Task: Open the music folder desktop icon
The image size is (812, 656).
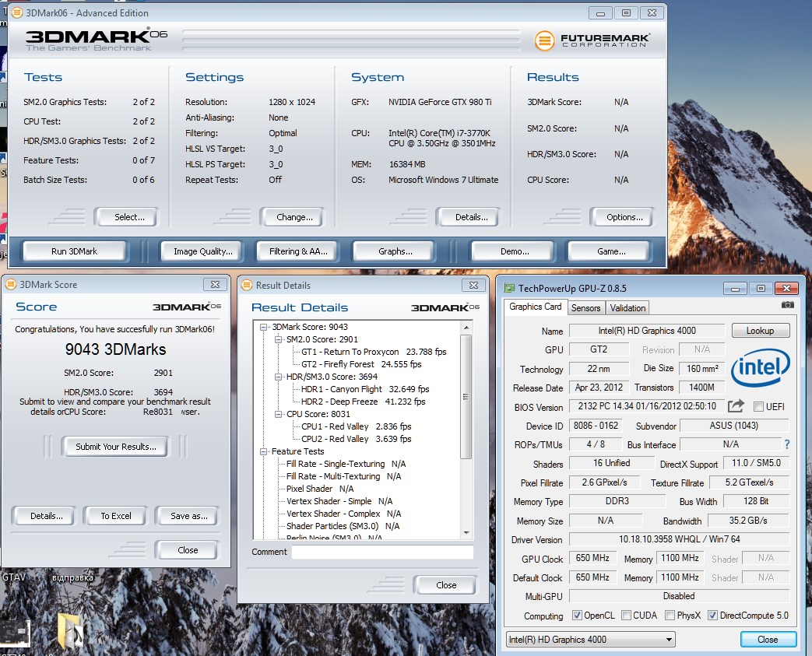Action: (x=71, y=631)
